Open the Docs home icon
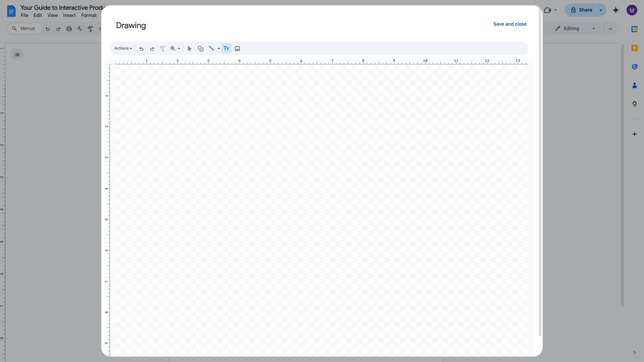The width and height of the screenshot is (644, 362). [11, 11]
